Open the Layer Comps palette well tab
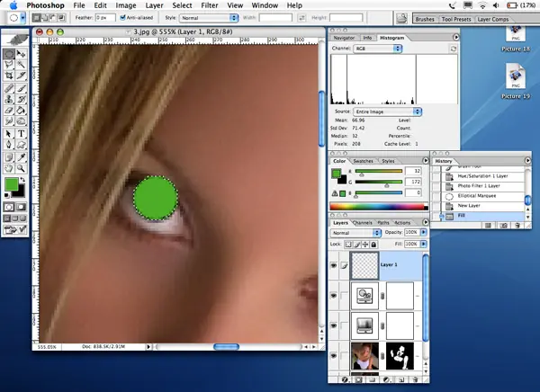Image resolution: width=540 pixels, height=392 pixels. pos(493,19)
